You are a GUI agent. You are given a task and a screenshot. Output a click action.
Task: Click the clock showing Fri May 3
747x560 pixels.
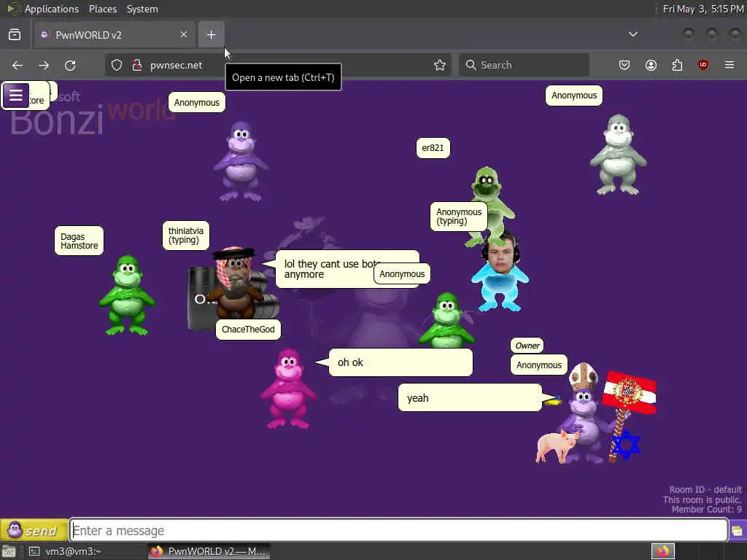703,9
